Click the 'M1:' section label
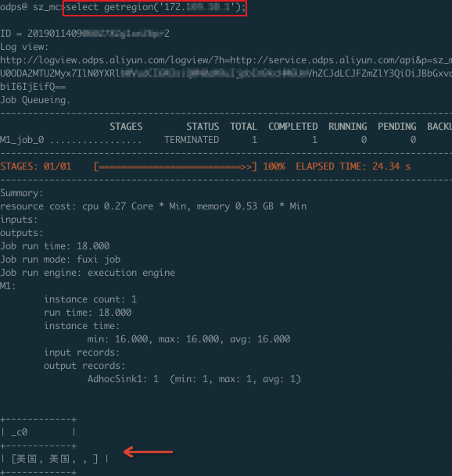This screenshot has height=476, width=452. coord(8,286)
